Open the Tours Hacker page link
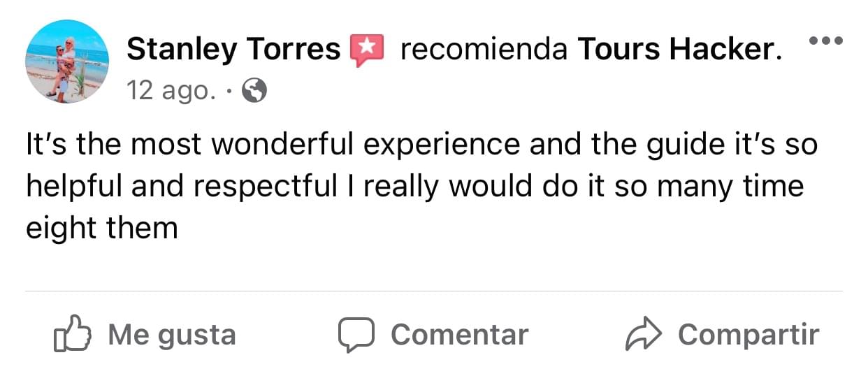868x369 pixels. tap(676, 50)
